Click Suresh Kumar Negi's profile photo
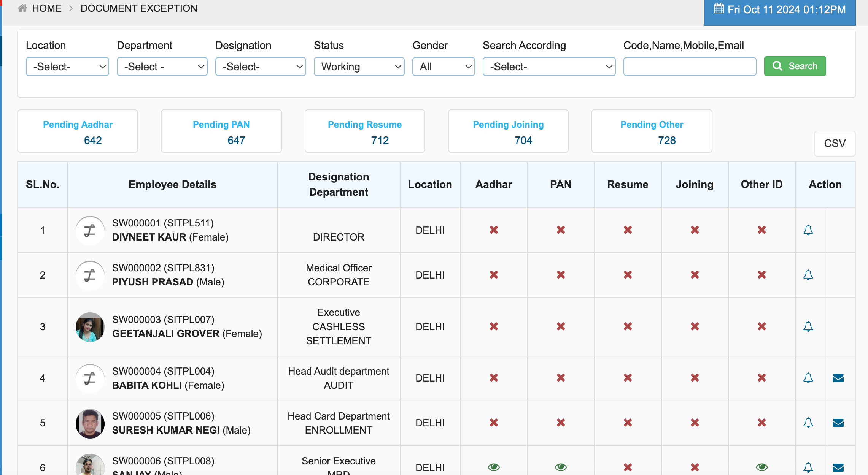Viewport: 868px width, 475px height. point(90,423)
